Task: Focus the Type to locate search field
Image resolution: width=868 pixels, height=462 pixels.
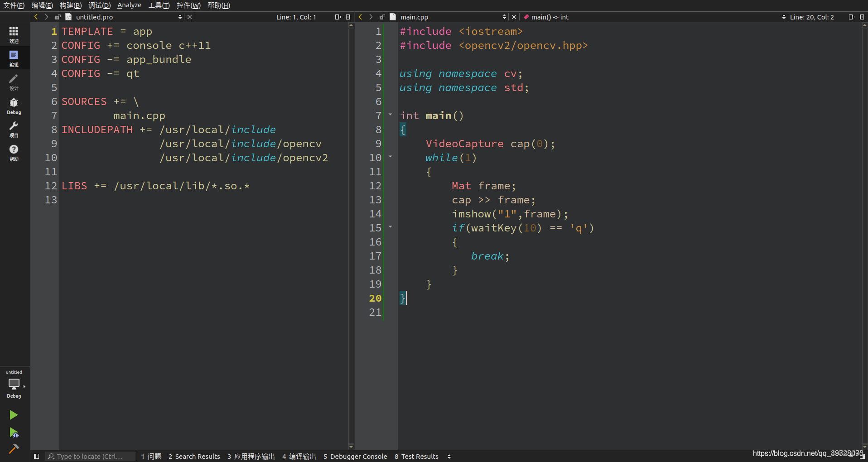Action: [x=90, y=457]
